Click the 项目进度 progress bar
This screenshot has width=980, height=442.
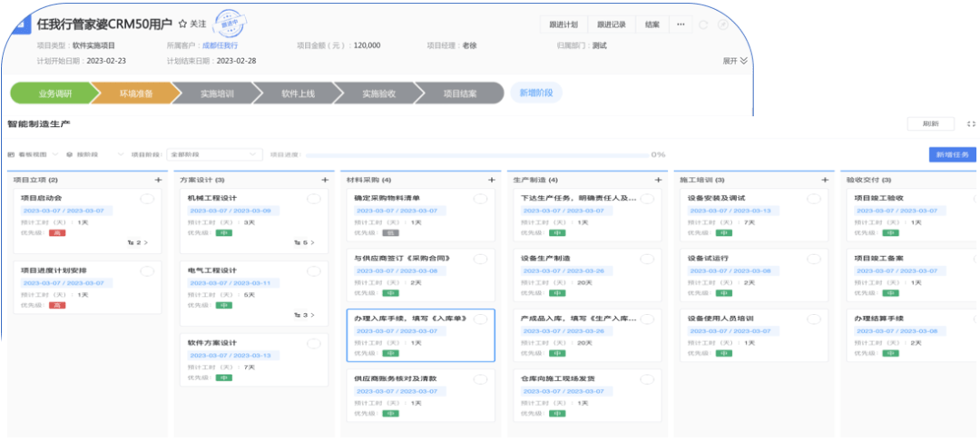(476, 154)
